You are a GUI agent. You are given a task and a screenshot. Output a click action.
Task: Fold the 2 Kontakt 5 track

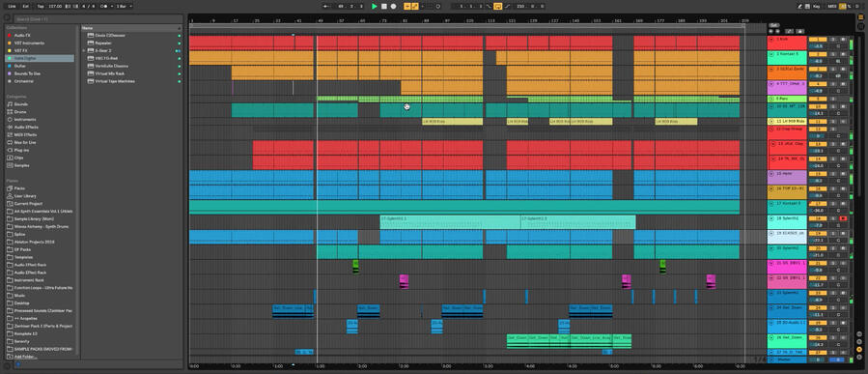coord(771,54)
